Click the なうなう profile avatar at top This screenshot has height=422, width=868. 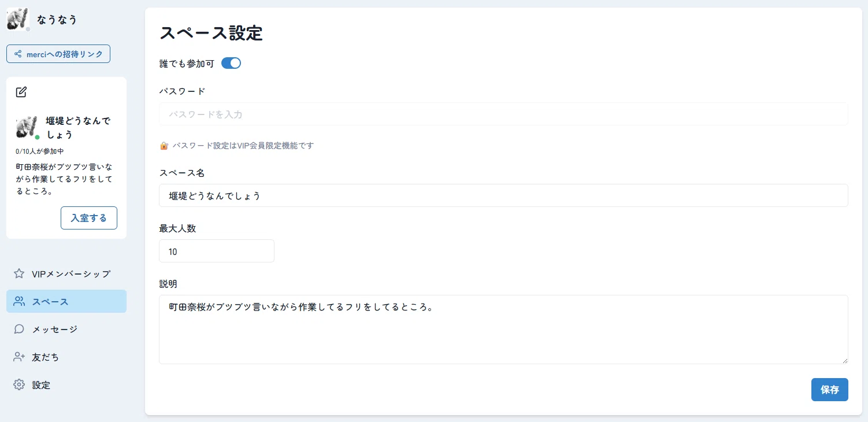point(18,20)
